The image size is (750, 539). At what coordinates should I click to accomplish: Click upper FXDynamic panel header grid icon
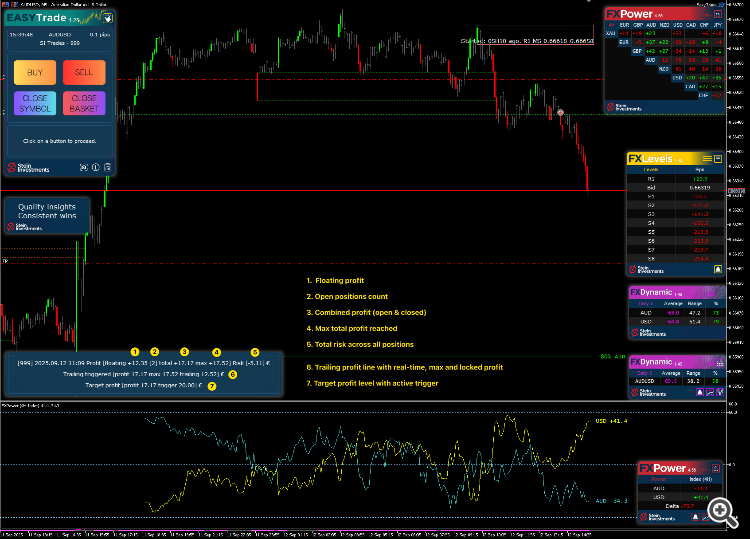tap(711, 292)
